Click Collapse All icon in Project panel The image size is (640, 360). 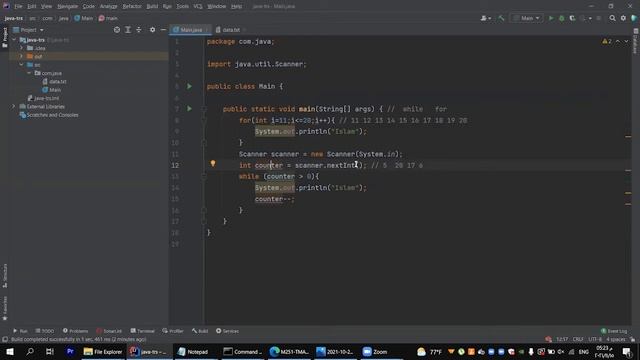pos(139,30)
